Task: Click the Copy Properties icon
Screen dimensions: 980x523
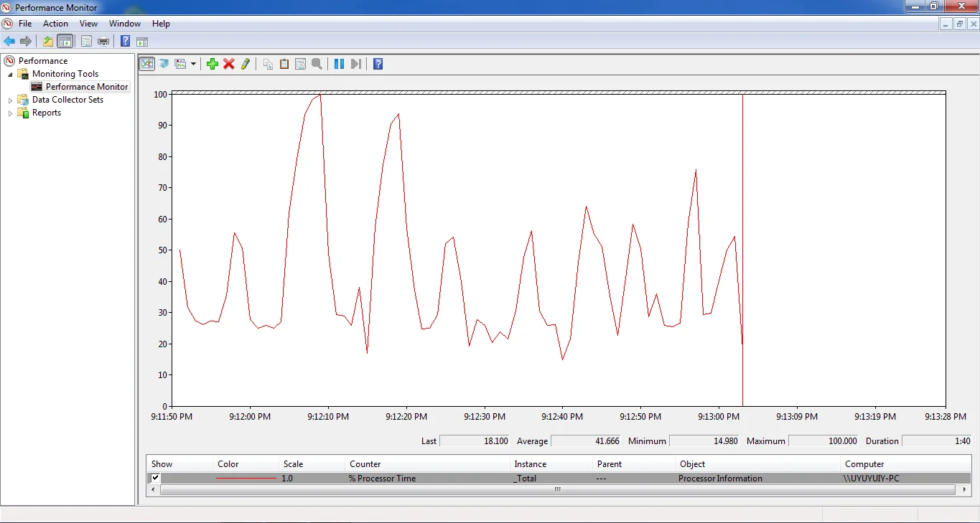Action: pyautogui.click(x=268, y=64)
